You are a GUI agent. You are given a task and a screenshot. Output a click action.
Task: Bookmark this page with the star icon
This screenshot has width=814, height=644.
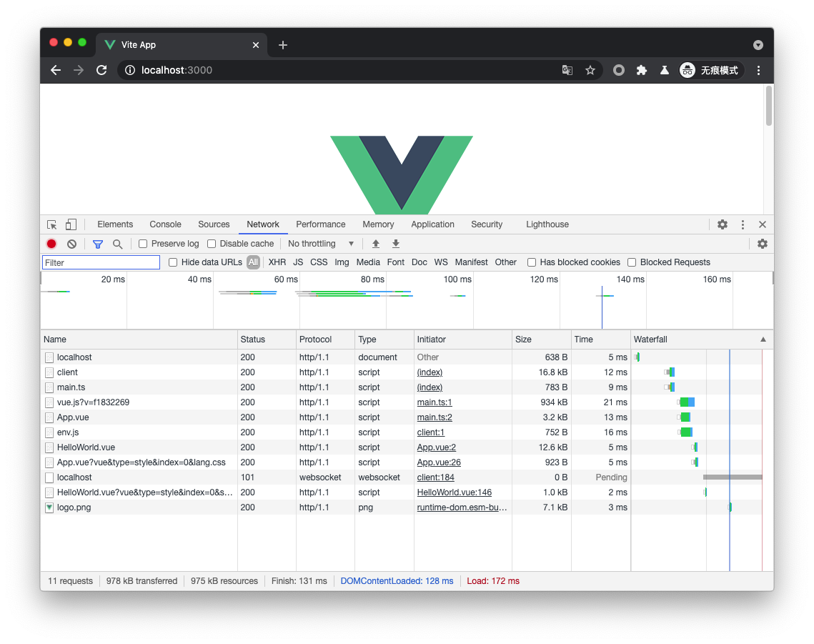[x=590, y=70]
